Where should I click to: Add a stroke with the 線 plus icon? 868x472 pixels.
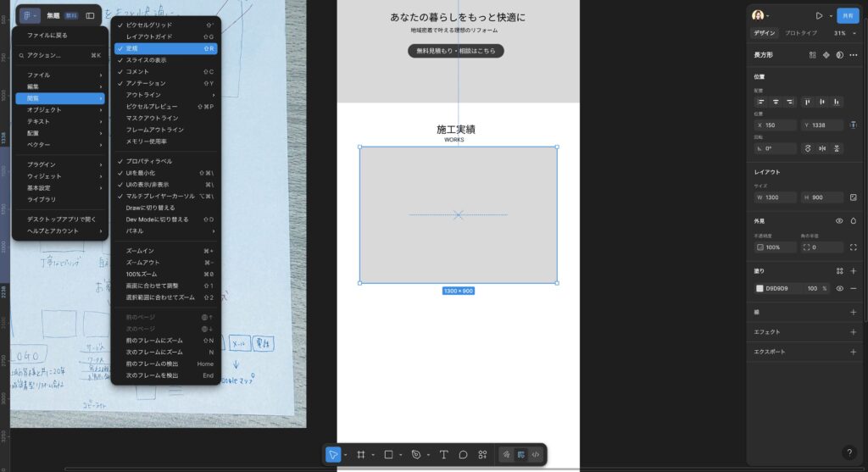pyautogui.click(x=853, y=312)
